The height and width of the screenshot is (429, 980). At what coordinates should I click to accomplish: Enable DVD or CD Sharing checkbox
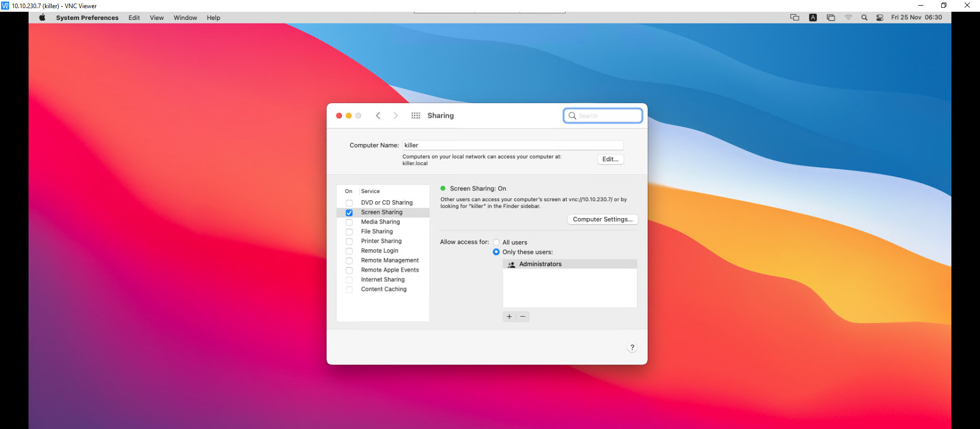click(x=349, y=203)
